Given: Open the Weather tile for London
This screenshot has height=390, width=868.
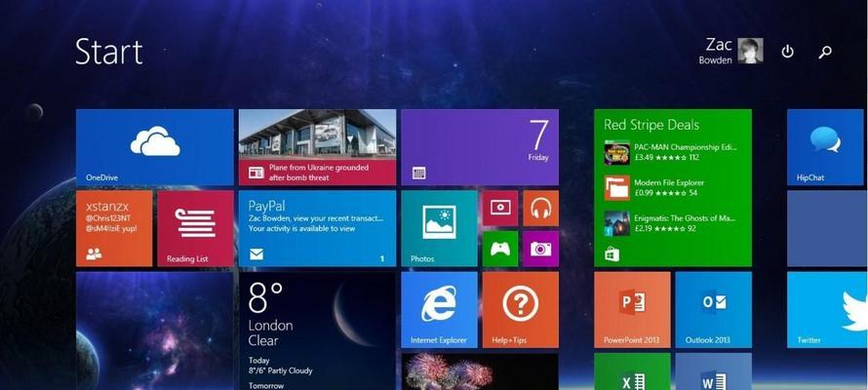Looking at the screenshot, I should [x=317, y=331].
